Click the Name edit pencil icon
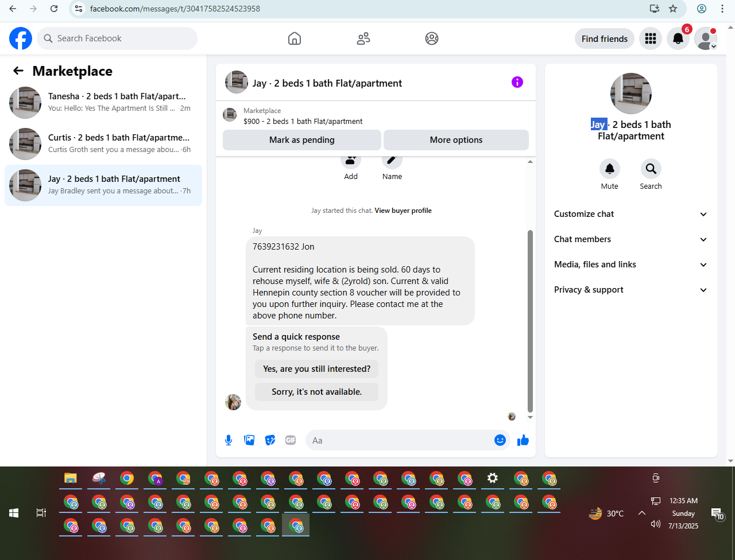This screenshot has width=735, height=560. pos(392,160)
